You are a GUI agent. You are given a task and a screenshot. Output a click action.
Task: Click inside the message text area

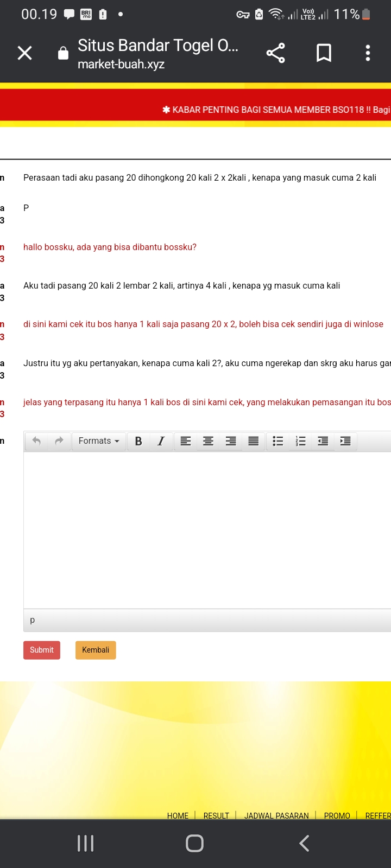point(206,529)
